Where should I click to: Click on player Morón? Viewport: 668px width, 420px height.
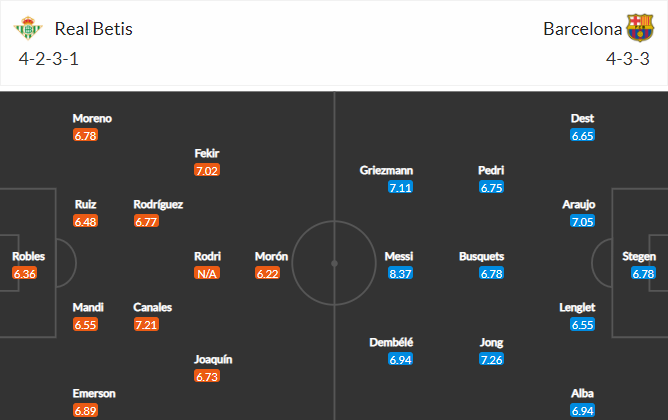pos(271,256)
